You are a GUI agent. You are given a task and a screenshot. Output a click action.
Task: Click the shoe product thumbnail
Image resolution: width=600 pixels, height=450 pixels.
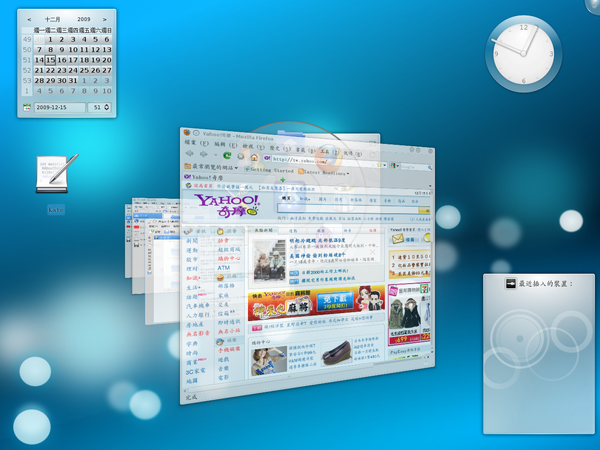point(336,353)
